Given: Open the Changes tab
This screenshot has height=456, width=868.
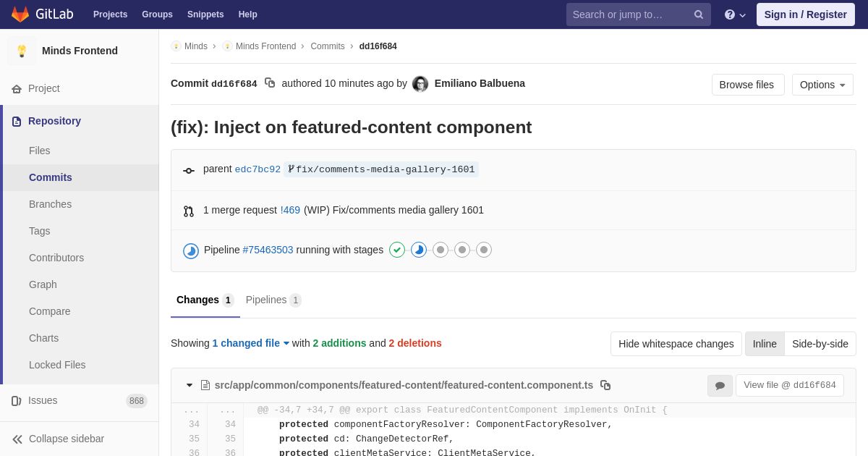Looking at the screenshot, I should 205,300.
